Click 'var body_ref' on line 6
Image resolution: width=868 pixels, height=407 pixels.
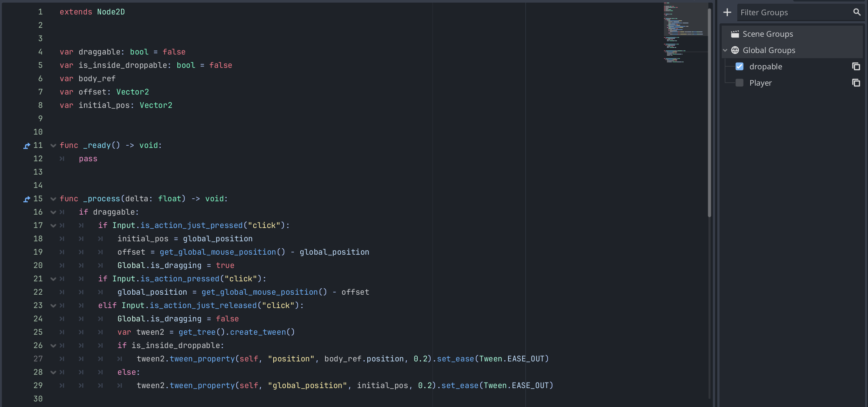coord(88,79)
